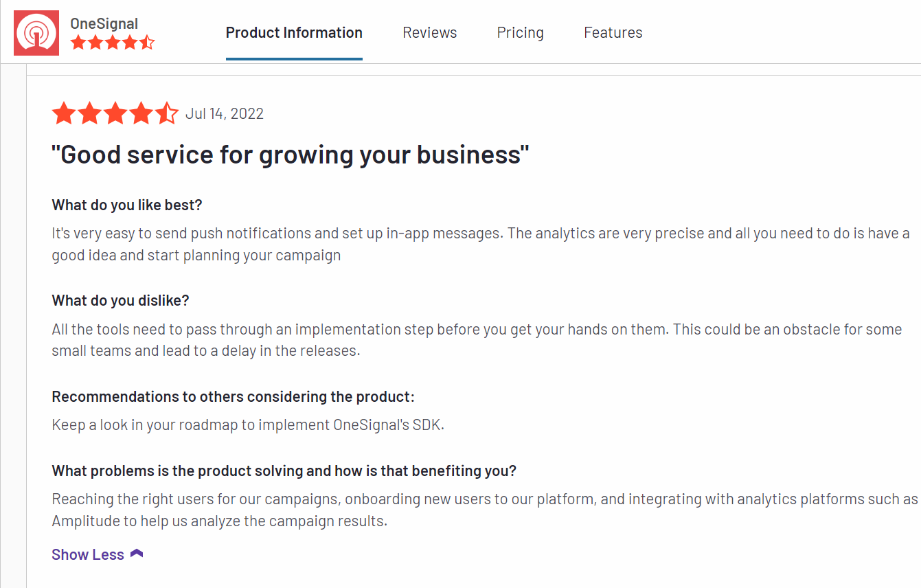Viewport: 921px width, 588px height.
Task: Click the gray left sidebar strip
Action: [13, 326]
